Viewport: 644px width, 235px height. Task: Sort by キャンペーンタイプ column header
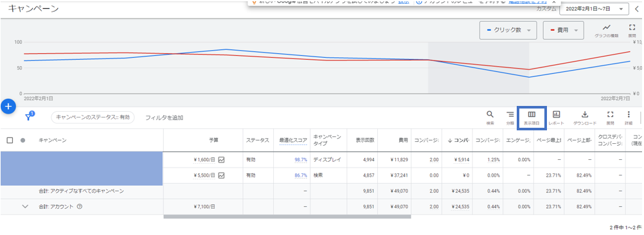327,140
